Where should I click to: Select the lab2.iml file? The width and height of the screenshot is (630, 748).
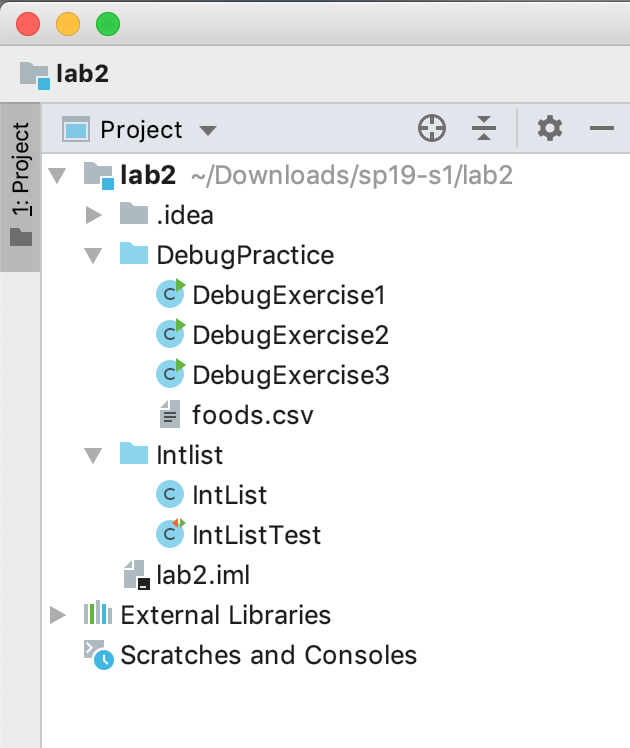tap(203, 575)
